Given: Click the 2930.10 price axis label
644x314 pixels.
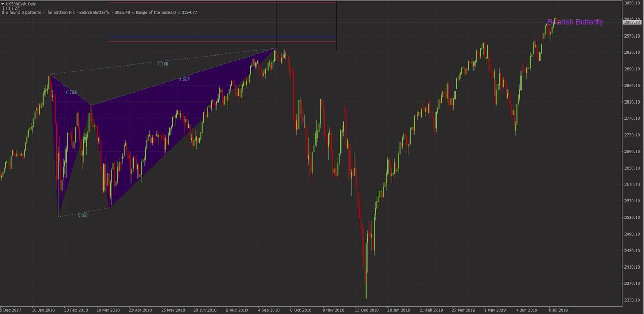Looking at the screenshot, I should [x=632, y=52].
